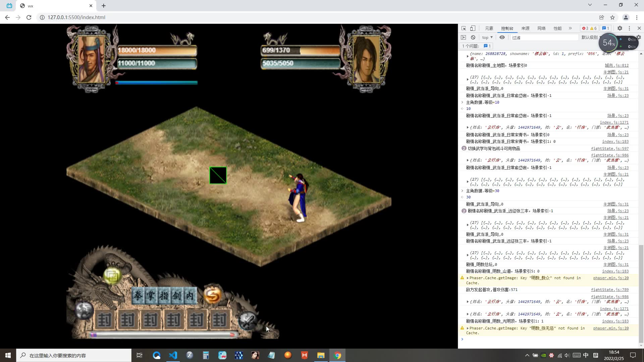Select the 指 finger skill tile
The height and width of the screenshot is (362, 644).
point(164,296)
